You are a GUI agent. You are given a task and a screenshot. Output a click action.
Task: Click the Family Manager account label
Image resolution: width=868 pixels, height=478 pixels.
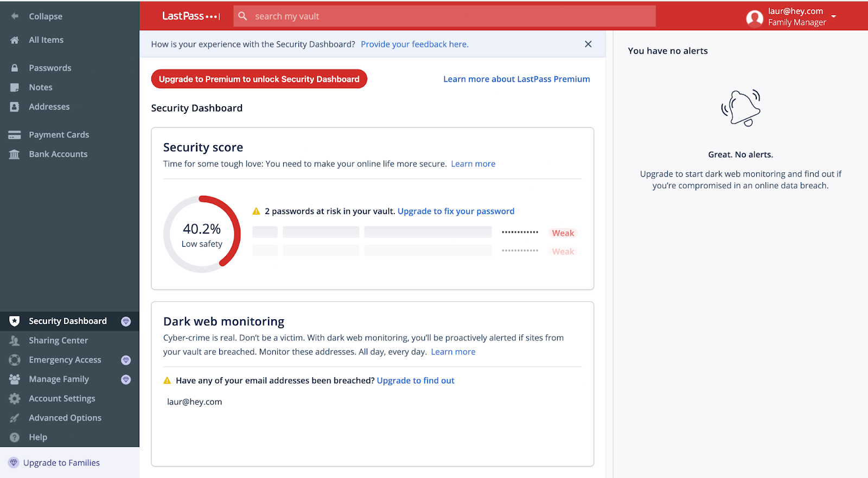click(797, 23)
